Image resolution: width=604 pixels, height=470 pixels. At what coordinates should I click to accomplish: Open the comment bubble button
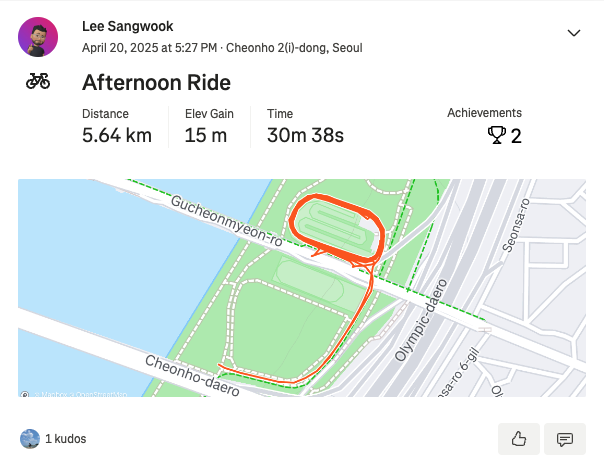pos(565,439)
